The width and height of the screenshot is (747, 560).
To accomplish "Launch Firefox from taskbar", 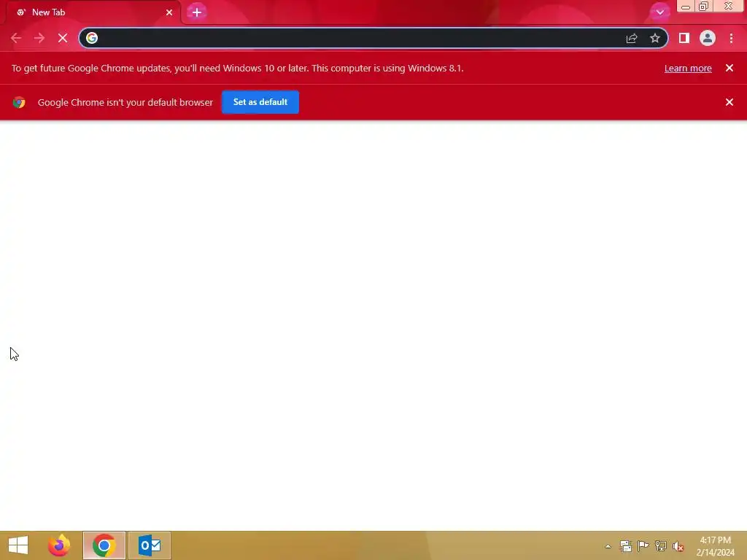I will click(x=59, y=545).
